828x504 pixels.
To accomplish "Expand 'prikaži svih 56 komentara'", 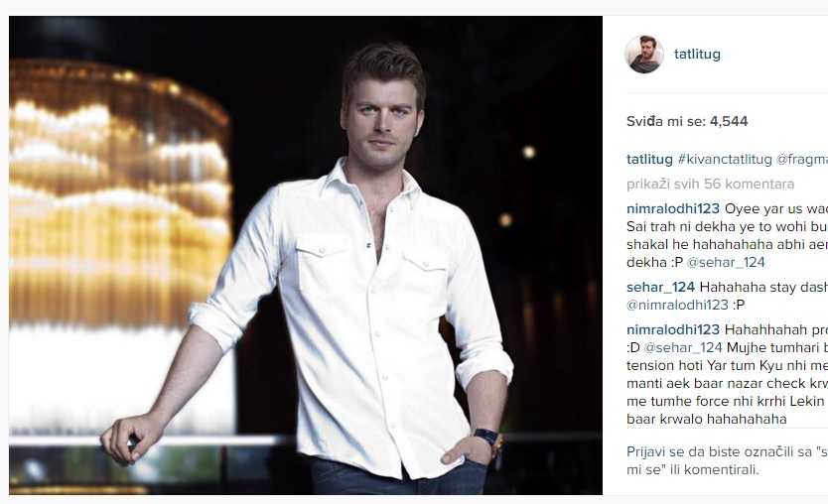I will [710, 185].
